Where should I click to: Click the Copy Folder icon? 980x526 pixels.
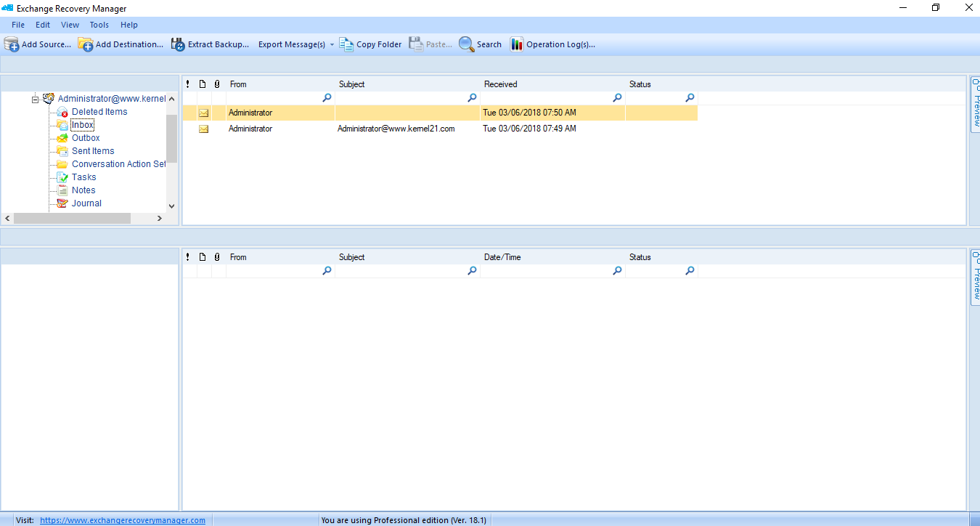[x=346, y=44]
